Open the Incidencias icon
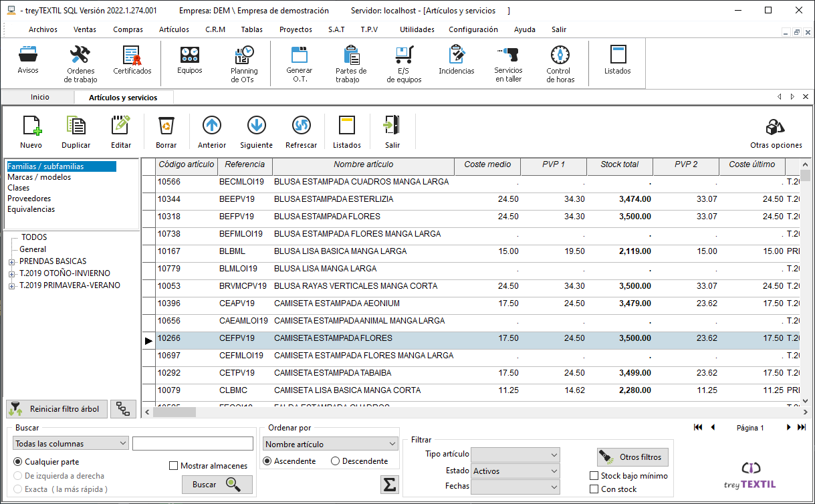This screenshot has width=815, height=504. click(x=457, y=60)
